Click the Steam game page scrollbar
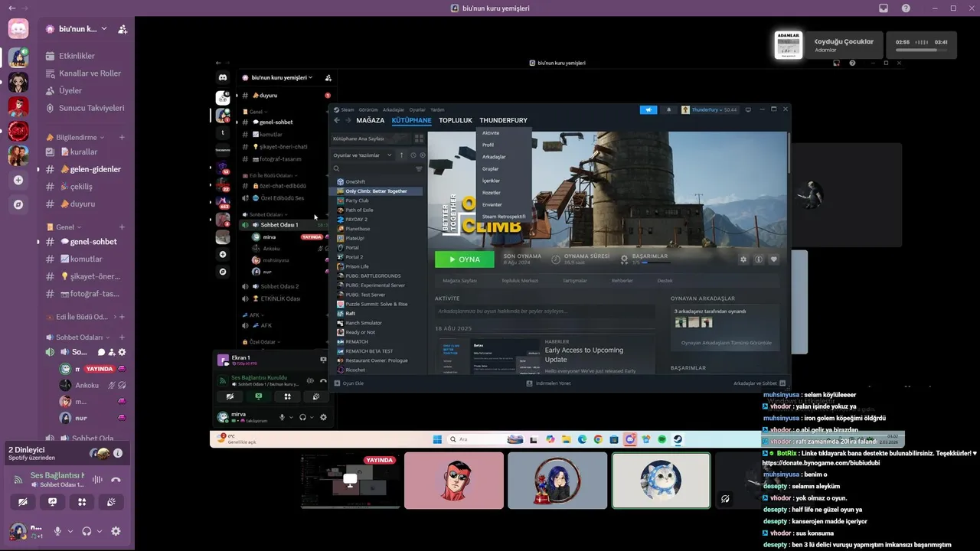 pos(789,153)
